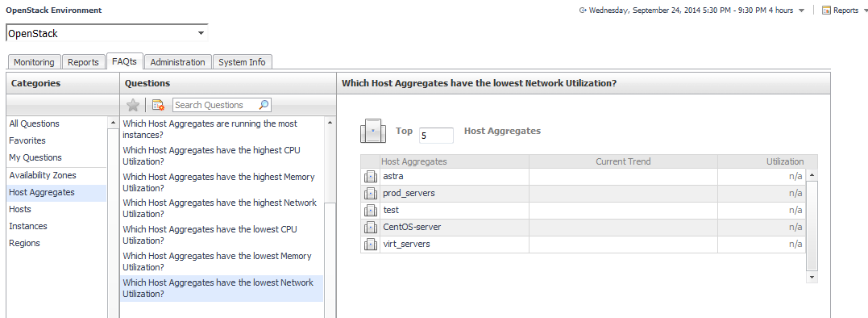Click the Reports icon at top right
The image size is (868, 318).
(826, 10)
